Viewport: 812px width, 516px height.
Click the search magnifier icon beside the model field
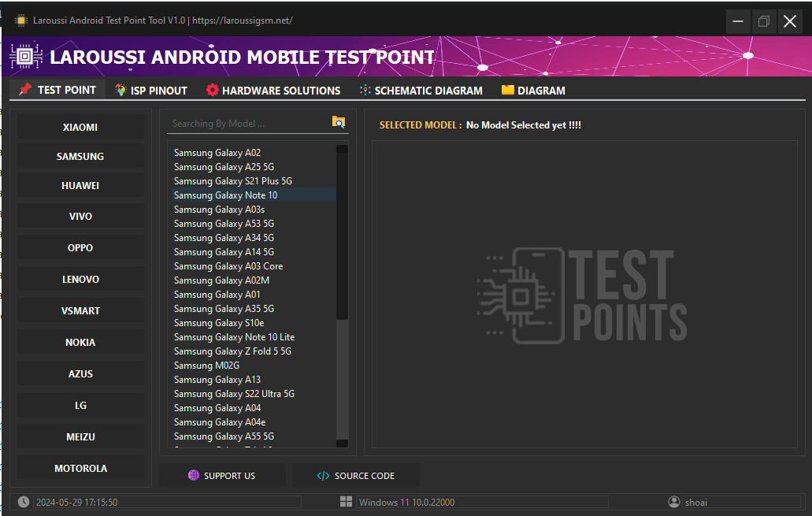click(x=338, y=122)
